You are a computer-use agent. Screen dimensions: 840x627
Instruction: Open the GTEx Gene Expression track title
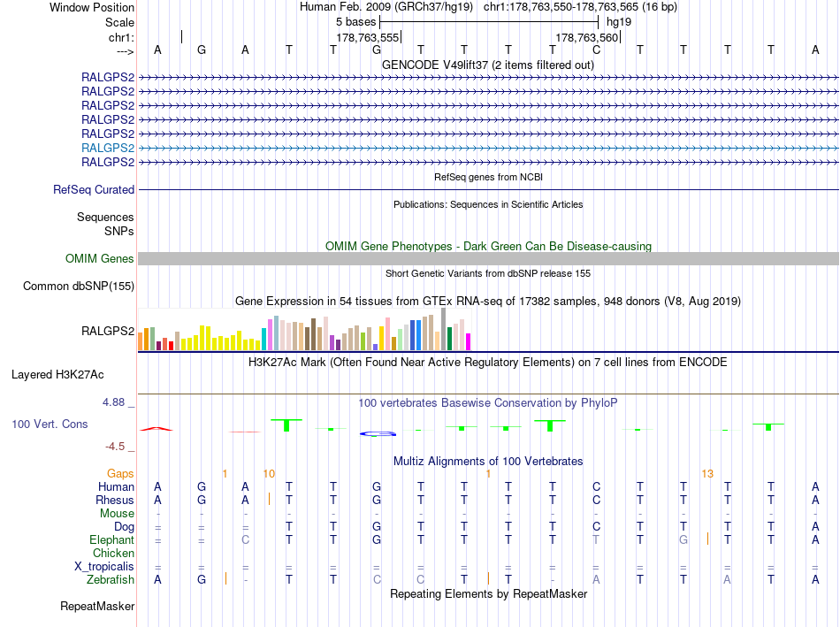488,302
